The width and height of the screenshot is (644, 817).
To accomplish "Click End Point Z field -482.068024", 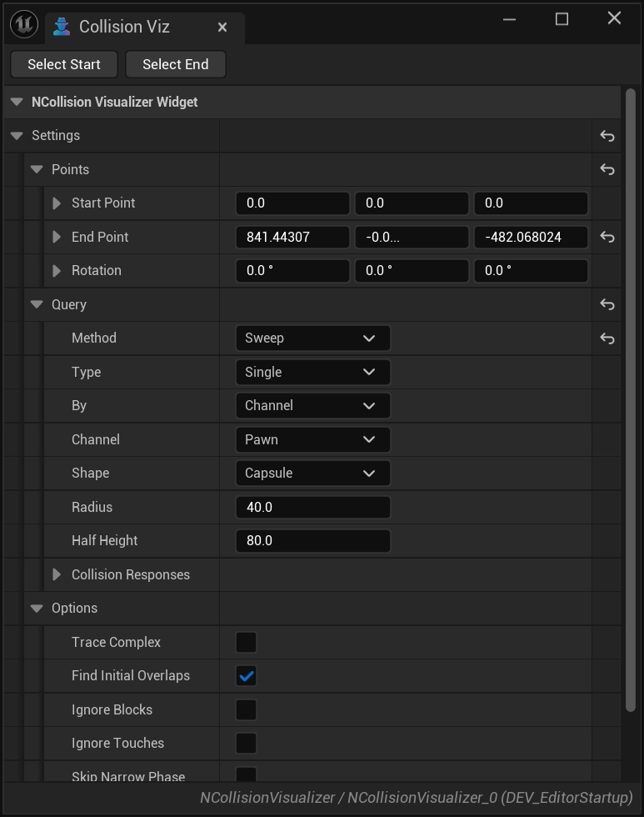I will 531,237.
